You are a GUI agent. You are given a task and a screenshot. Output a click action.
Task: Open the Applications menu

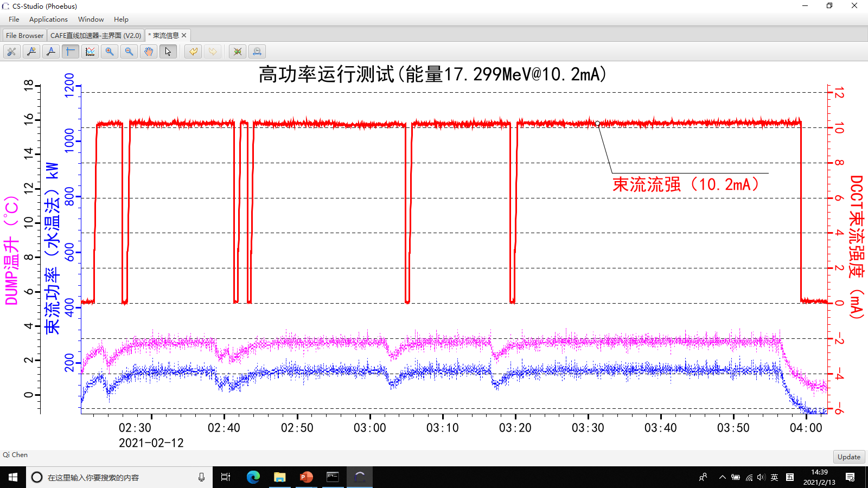(48, 20)
